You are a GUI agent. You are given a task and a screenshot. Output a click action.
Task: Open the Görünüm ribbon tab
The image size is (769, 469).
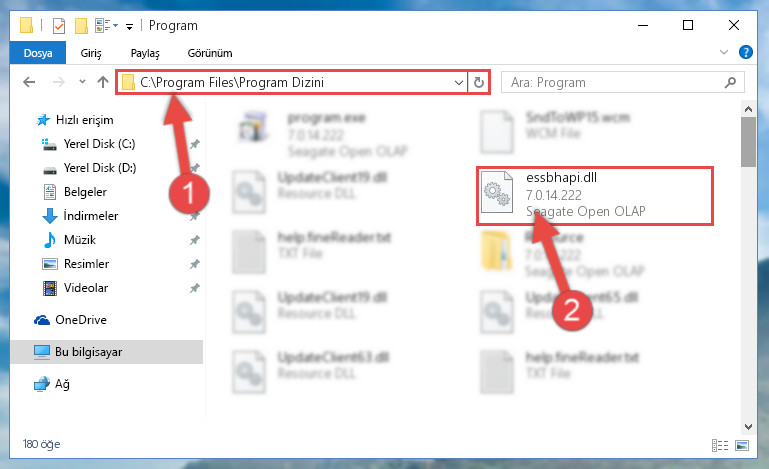pos(210,53)
